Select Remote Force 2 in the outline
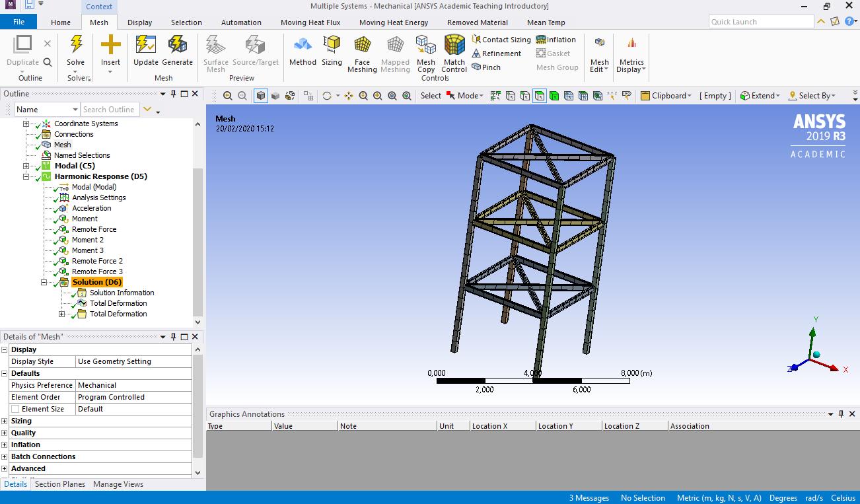 pos(97,261)
